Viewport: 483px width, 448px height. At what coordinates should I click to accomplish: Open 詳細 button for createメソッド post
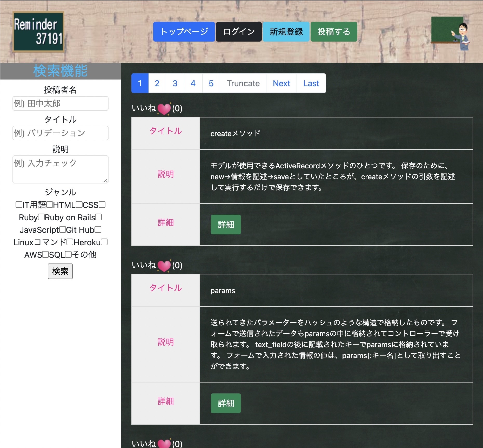pyautogui.click(x=226, y=225)
